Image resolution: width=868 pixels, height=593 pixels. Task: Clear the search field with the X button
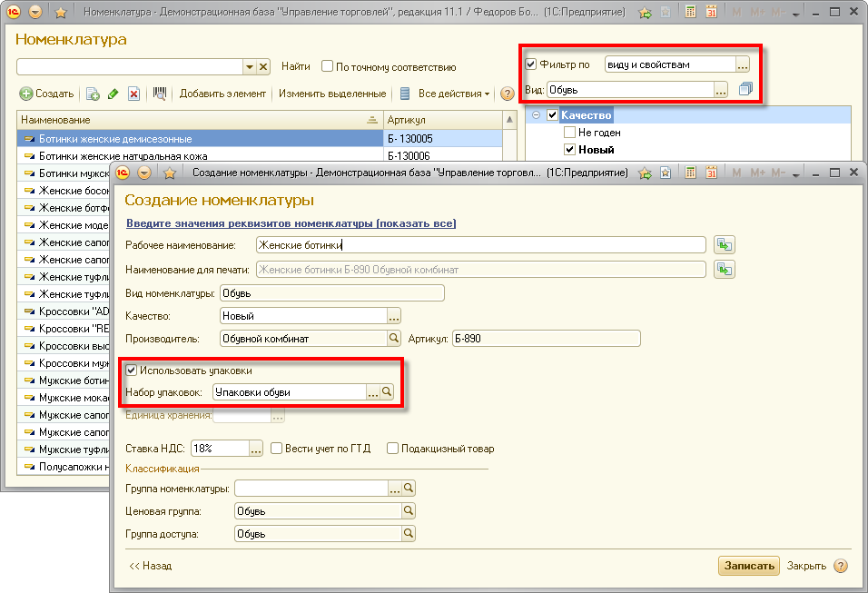point(263,67)
